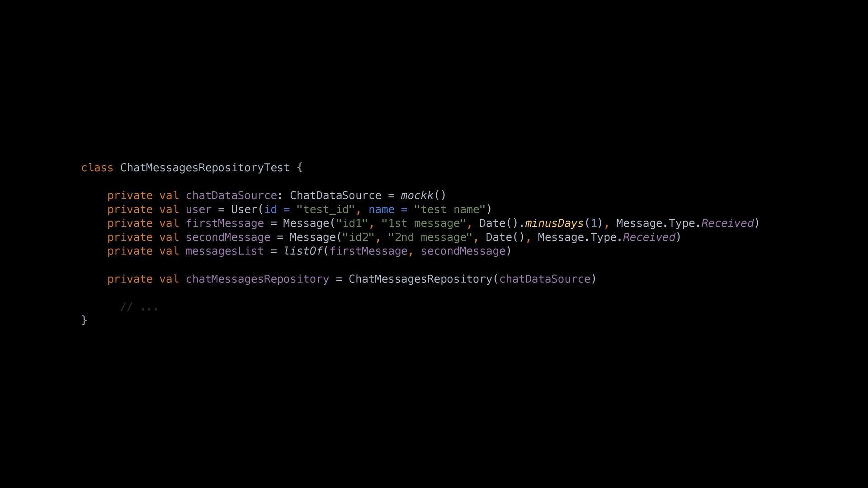Click the closing curly brace
Image resolution: width=868 pixels, height=488 pixels.
84,320
